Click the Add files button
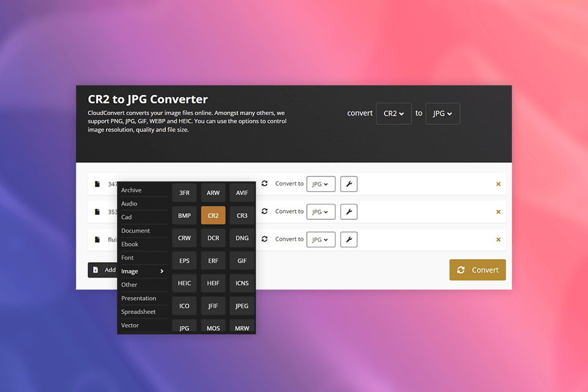This screenshot has height=392, width=588. (x=103, y=269)
